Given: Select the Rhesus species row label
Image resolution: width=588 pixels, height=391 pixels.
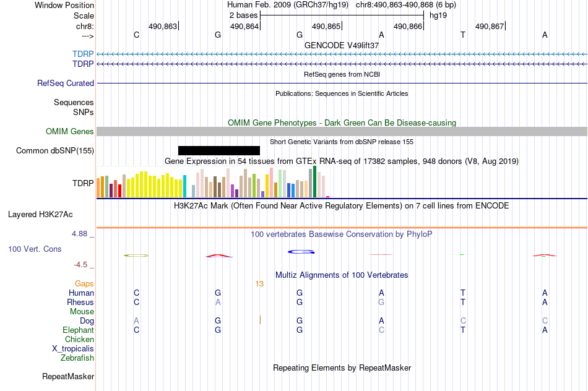Looking at the screenshot, I should pyautogui.click(x=80, y=302).
